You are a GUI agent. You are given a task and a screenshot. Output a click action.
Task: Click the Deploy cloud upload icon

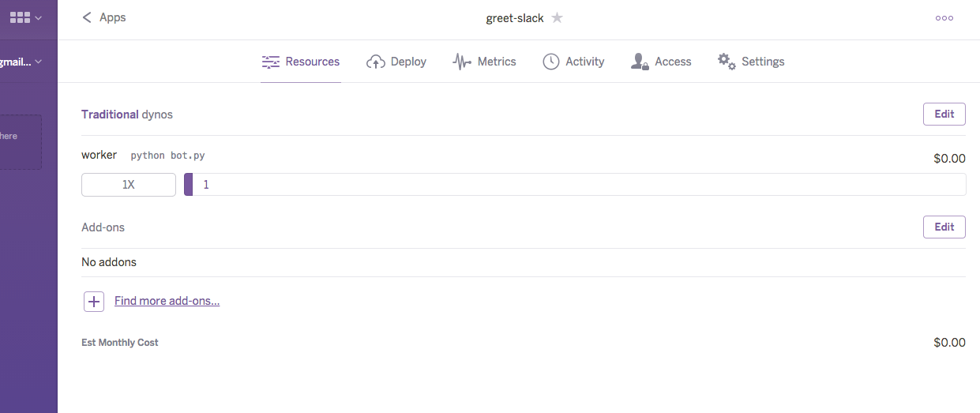click(x=376, y=62)
